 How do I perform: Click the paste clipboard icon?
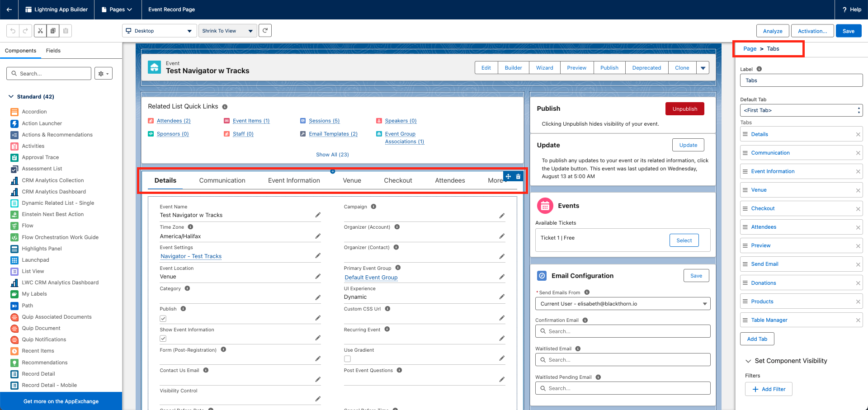(66, 31)
